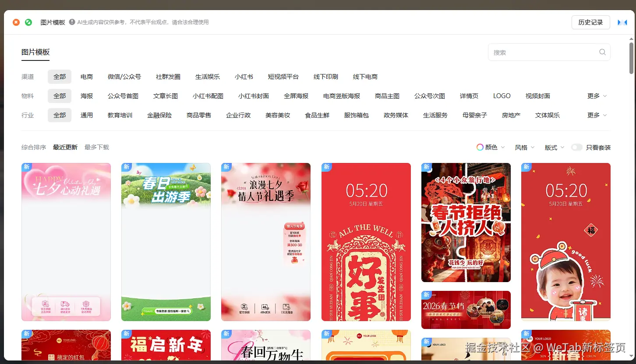Filter material by 公众号首图
636x364 pixels.
(x=123, y=96)
